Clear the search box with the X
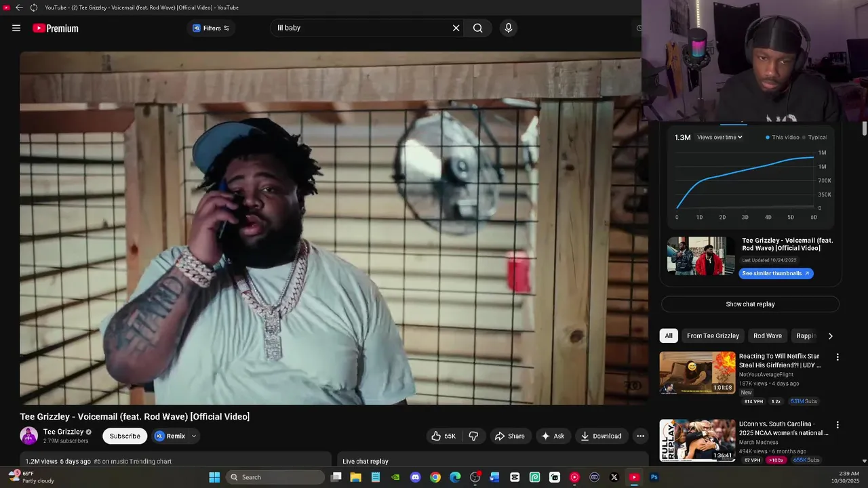 click(x=456, y=28)
